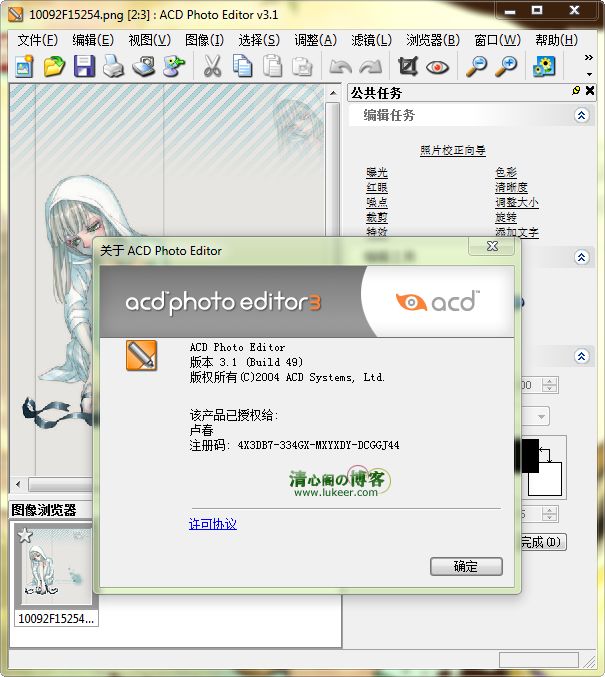Click the canvas scroll-left arrow
This screenshot has width=605, height=677.
tap(18, 484)
